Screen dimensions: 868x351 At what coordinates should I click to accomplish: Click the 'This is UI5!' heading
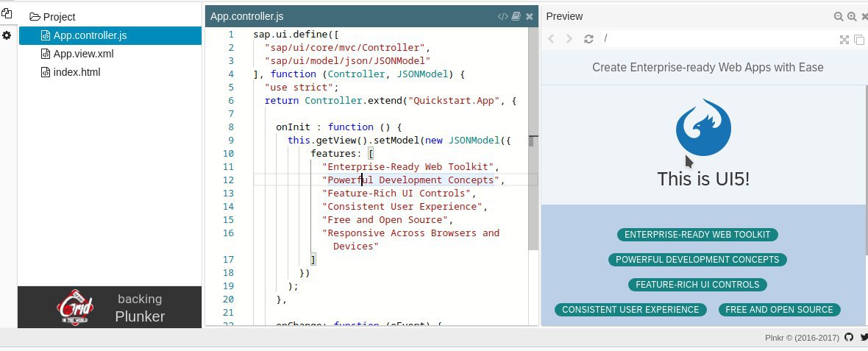pyautogui.click(x=703, y=179)
